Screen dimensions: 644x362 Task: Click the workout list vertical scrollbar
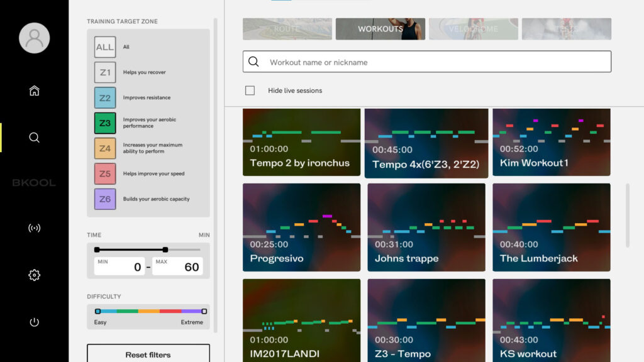(628, 216)
